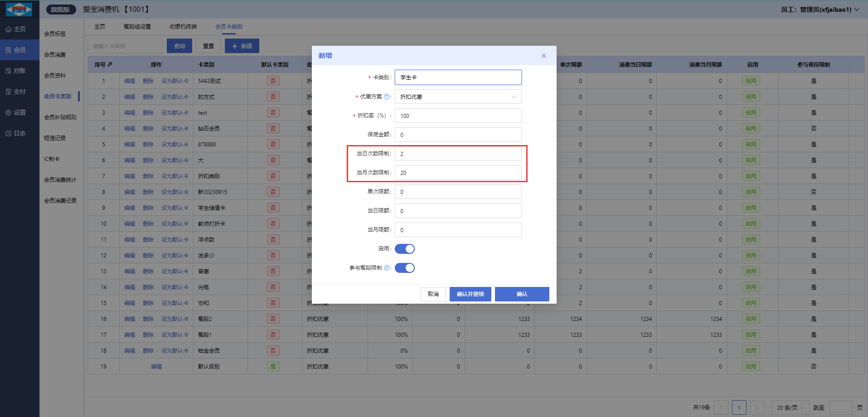
Task: Open the 日志 log sidebar section
Action: tap(19, 133)
